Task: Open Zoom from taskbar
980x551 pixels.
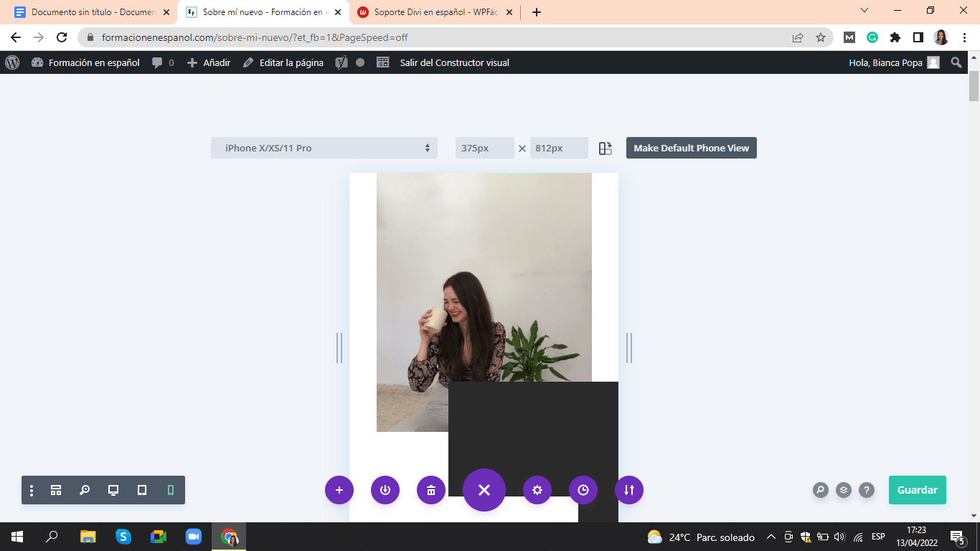Action: [x=194, y=537]
